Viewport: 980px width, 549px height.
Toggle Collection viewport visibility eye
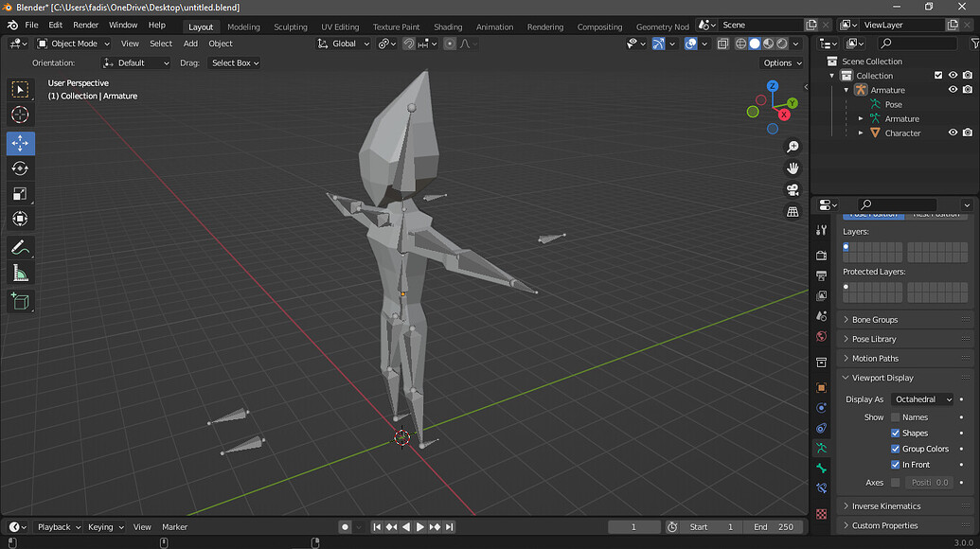coord(953,75)
